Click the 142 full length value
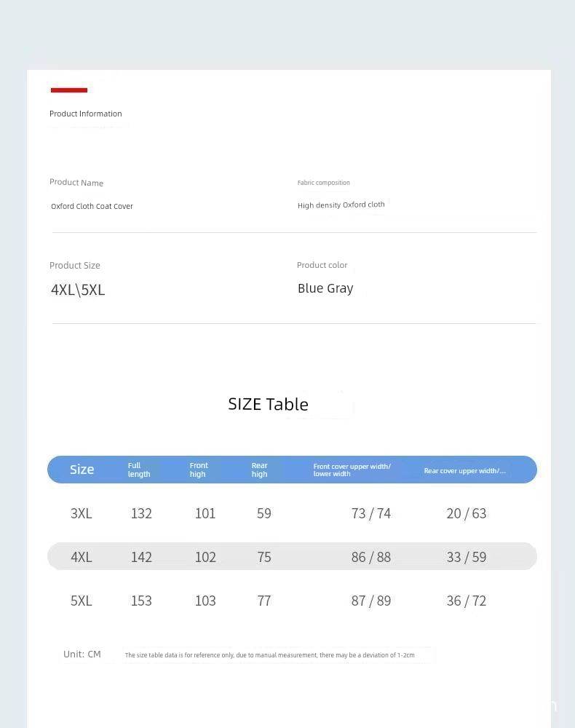This screenshot has width=575, height=728. click(x=141, y=557)
